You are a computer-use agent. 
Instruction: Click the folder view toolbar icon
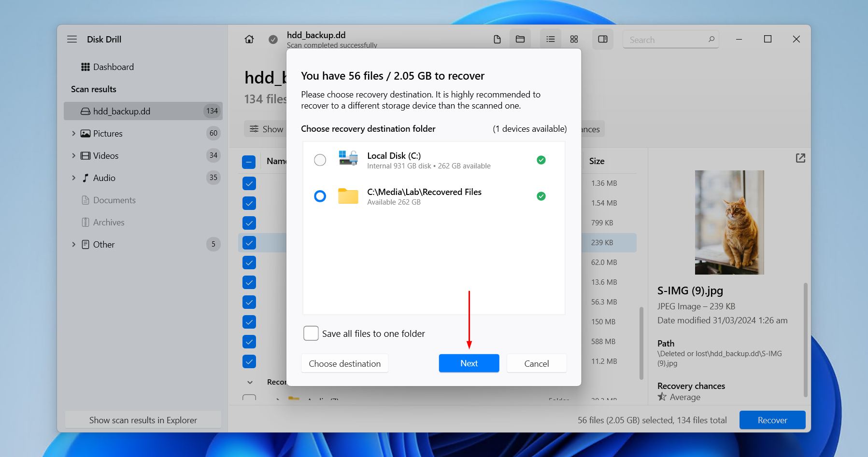click(x=520, y=39)
